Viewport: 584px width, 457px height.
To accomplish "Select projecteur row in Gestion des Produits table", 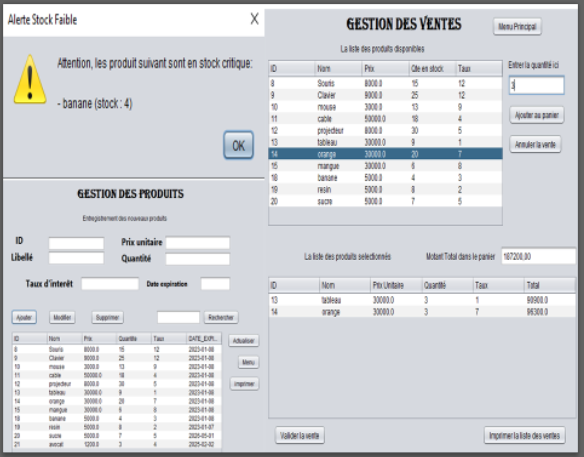I will tap(117, 384).
